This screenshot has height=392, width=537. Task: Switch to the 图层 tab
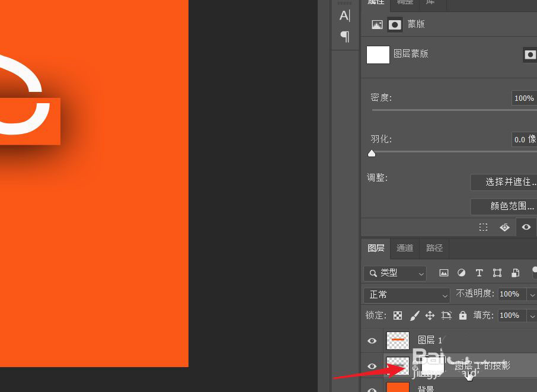(376, 248)
